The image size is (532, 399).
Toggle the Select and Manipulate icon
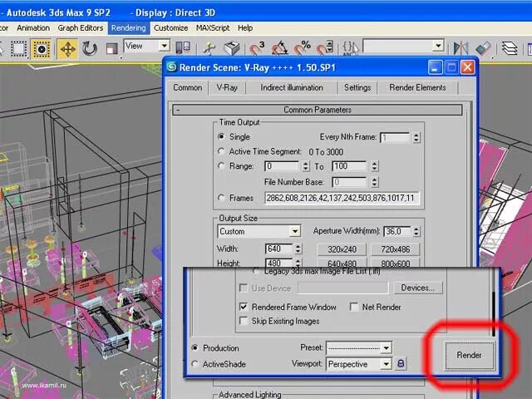(x=209, y=48)
